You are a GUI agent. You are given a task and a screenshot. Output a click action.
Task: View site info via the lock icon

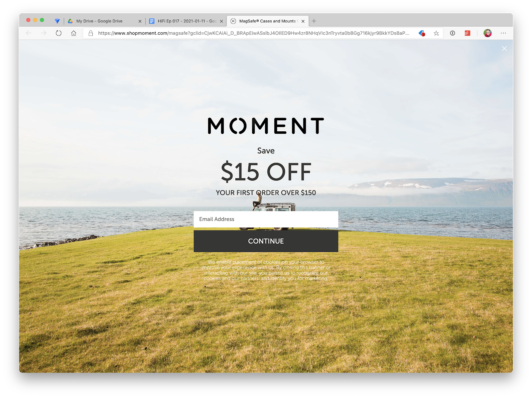click(90, 33)
